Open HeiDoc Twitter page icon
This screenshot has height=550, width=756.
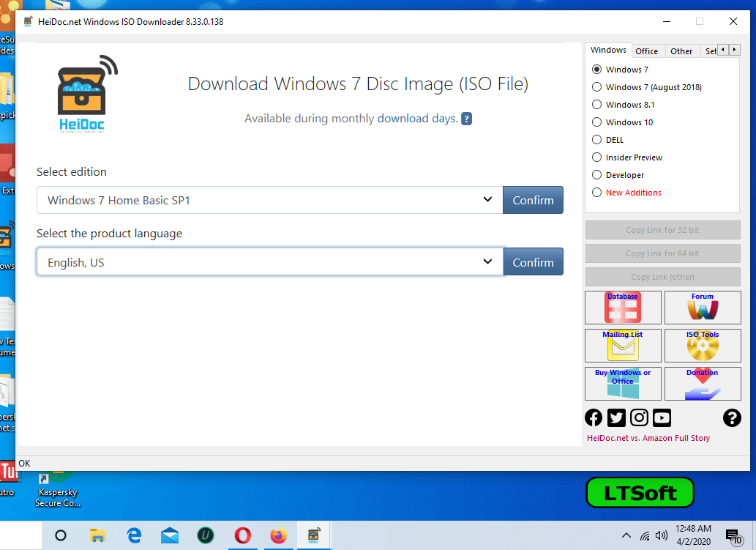point(616,417)
